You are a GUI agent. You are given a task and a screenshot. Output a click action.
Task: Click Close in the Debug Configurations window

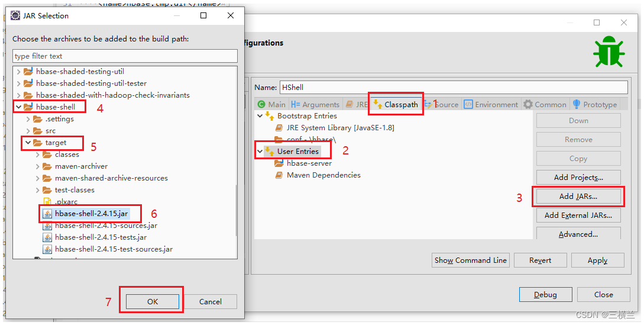[603, 295]
